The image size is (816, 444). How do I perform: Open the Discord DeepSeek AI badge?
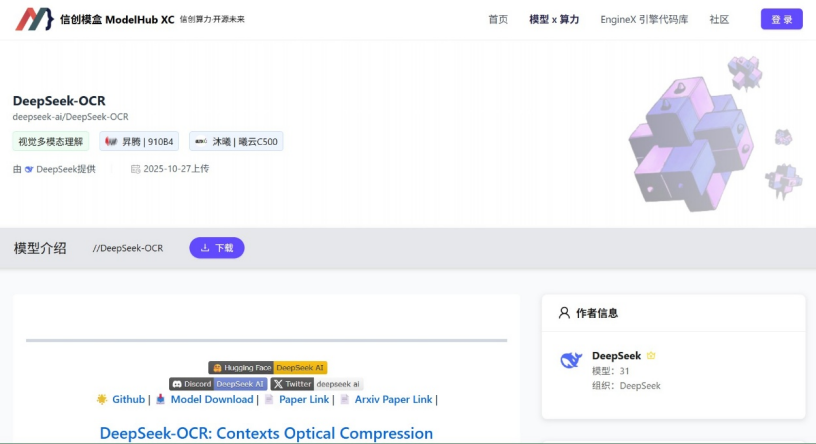(218, 384)
